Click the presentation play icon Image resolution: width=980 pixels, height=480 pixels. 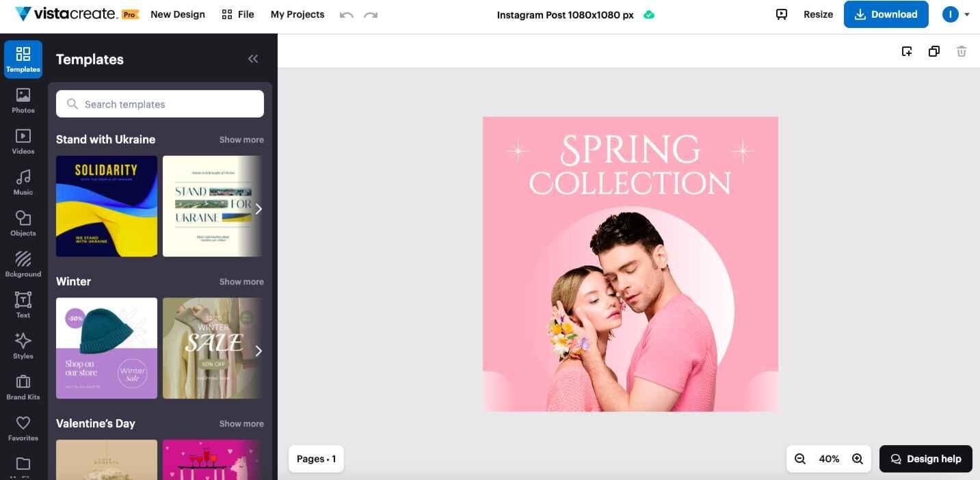point(782,14)
